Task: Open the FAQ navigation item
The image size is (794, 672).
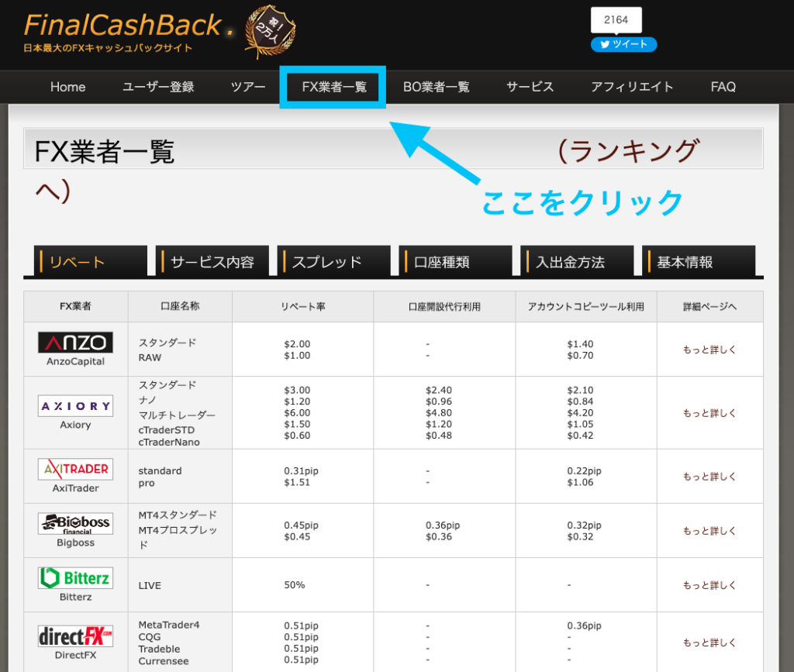Action: pyautogui.click(x=723, y=87)
